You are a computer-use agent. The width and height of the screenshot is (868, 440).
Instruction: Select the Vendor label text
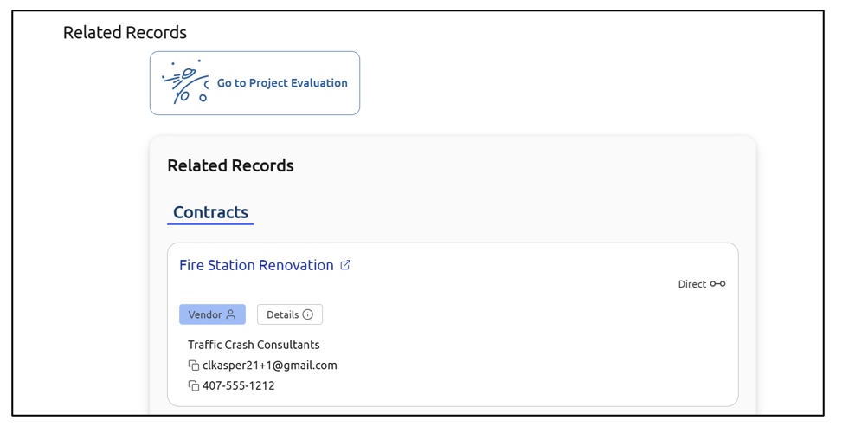(x=205, y=314)
